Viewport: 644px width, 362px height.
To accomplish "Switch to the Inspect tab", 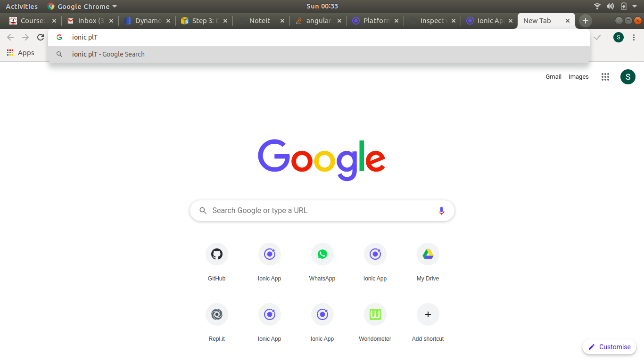I will 432,21.
